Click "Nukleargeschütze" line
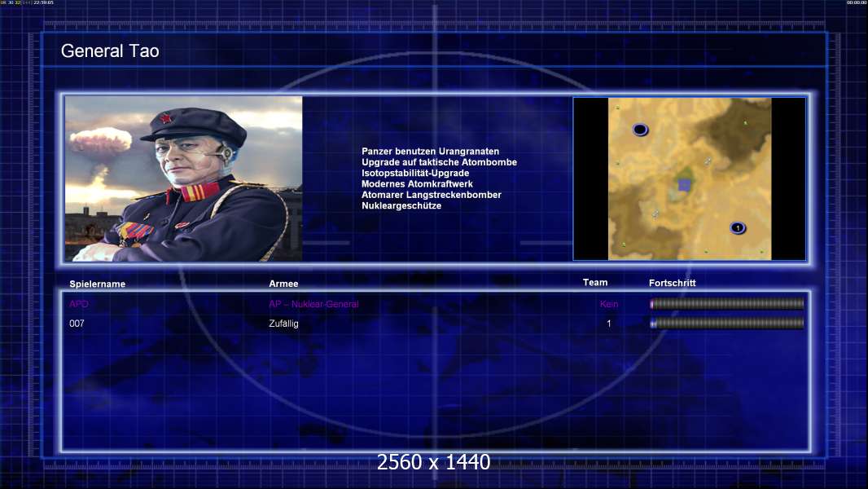 pyautogui.click(x=401, y=205)
